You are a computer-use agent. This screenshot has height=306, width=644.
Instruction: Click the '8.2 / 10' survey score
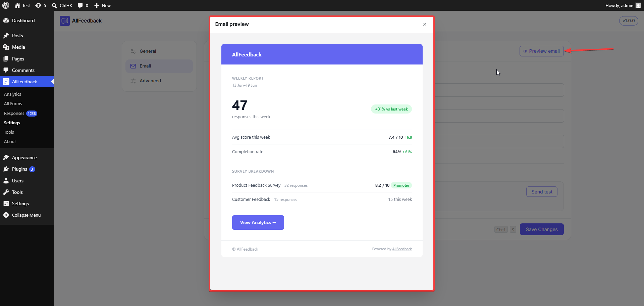click(382, 185)
